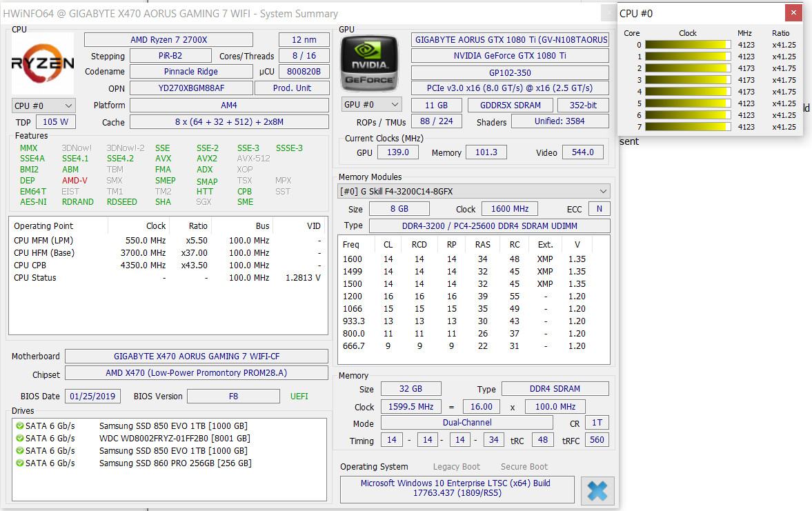Click the BIOS date 01/25/2019 field
Screen dimensions: 812x511
point(92,396)
